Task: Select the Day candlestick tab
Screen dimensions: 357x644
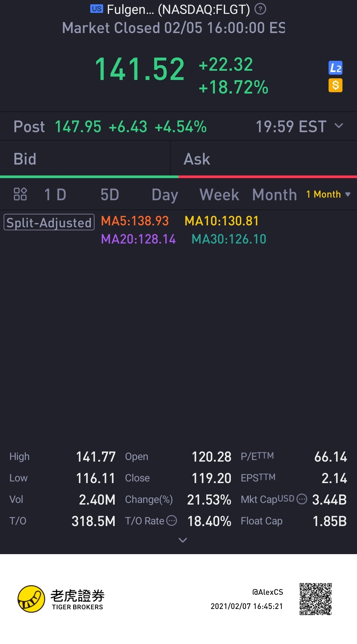Action: pyautogui.click(x=165, y=195)
